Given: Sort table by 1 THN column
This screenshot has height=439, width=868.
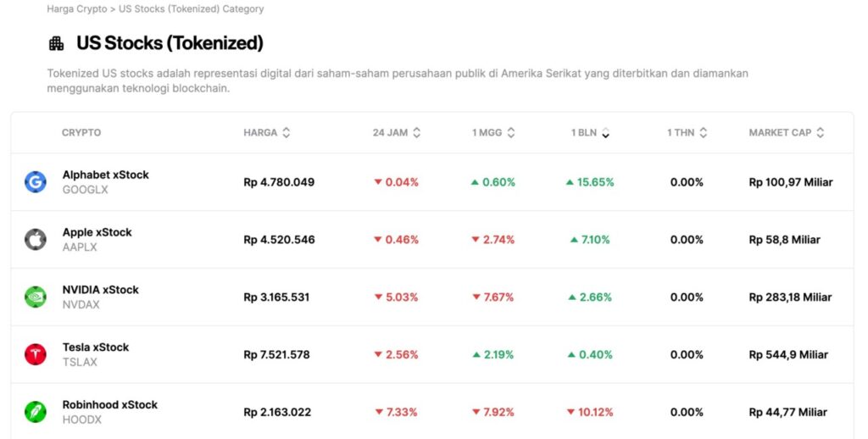Looking at the screenshot, I should coord(687,133).
